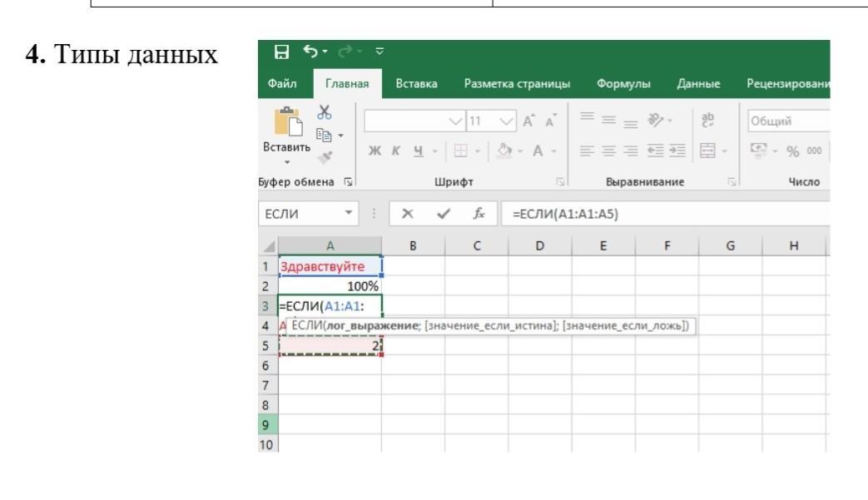
Task: Click the greyed Redo arrow icon
Action: coord(345,52)
